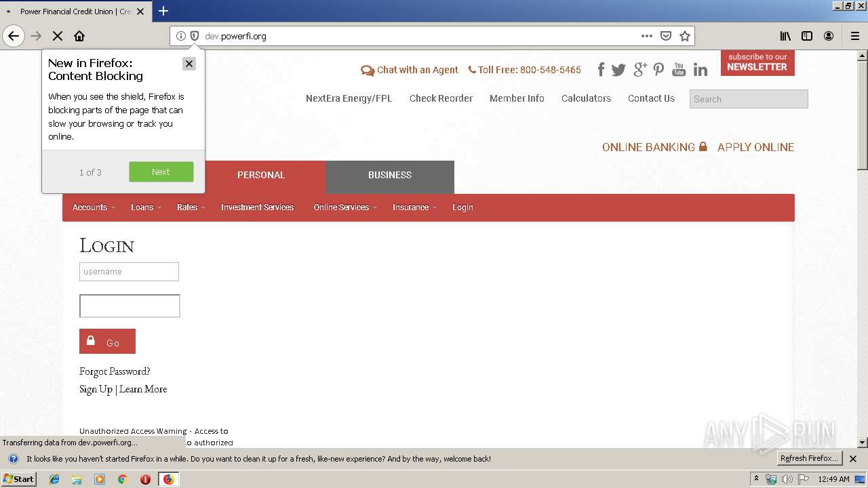Open Firefox home page
Screen dimensions: 868x488
point(79,36)
